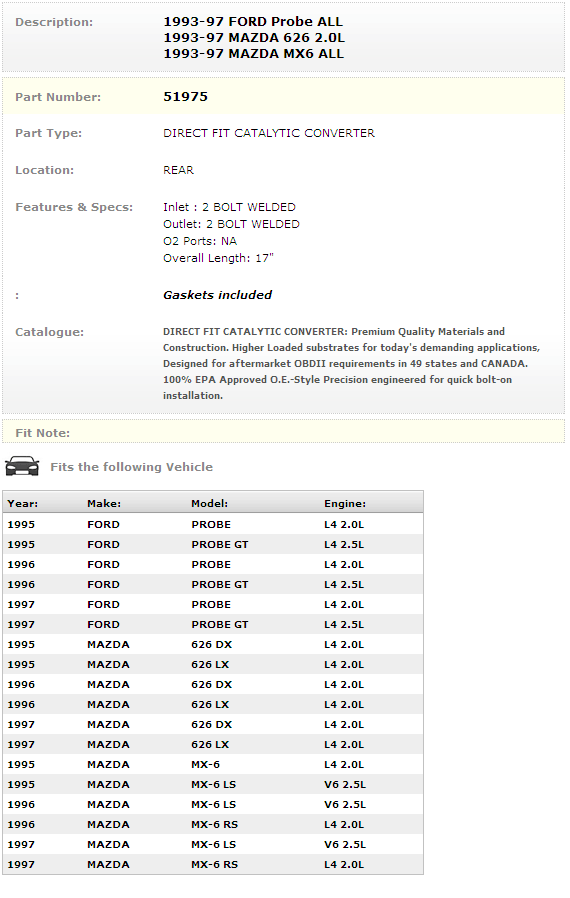This screenshot has height=898, width=570.
Task: Click the Model column header
Action: (x=209, y=503)
